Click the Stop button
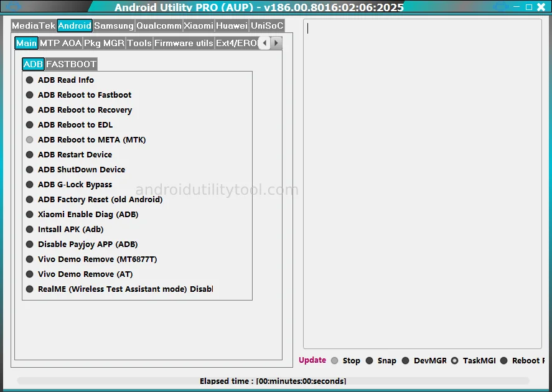 click(346, 361)
